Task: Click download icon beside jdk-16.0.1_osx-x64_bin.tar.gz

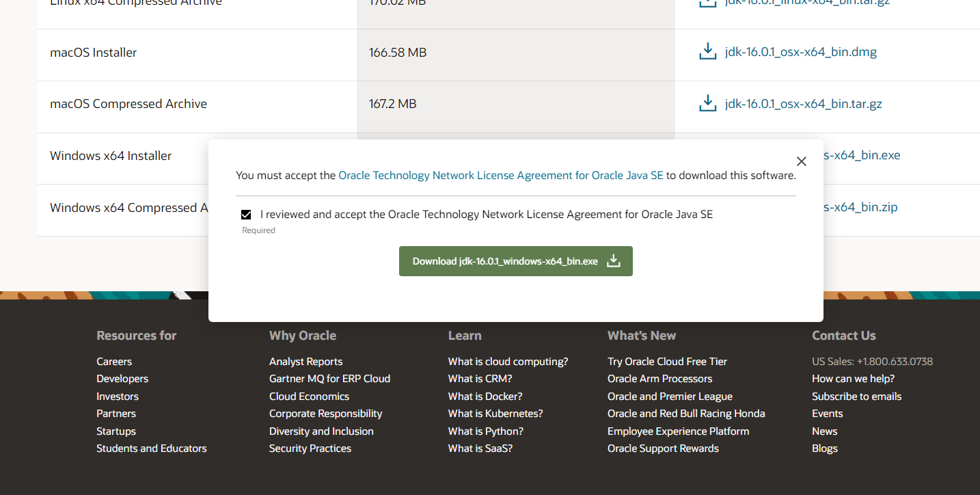Action: [x=708, y=104]
